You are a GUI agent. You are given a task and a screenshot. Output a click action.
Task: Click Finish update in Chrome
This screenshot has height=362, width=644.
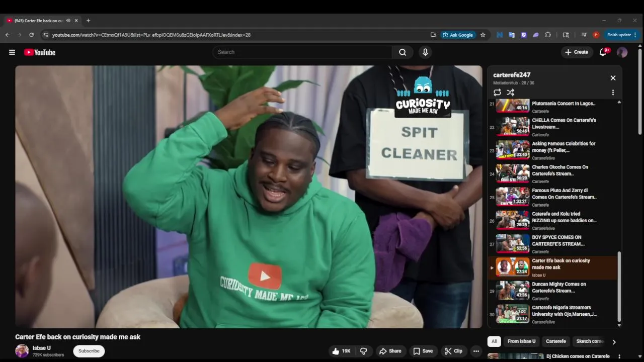[619, 35]
